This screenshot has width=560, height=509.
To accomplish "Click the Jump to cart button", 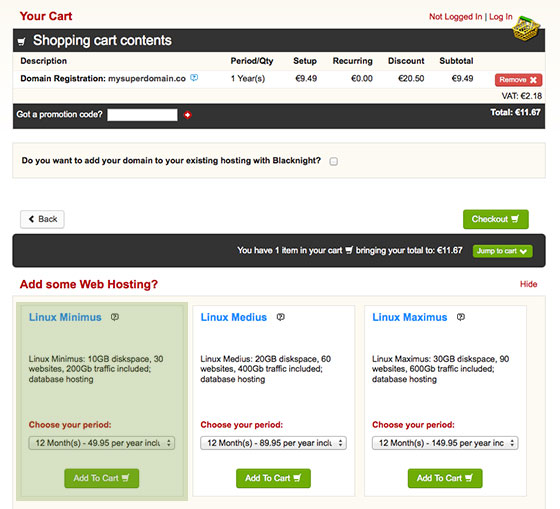I will (502, 251).
